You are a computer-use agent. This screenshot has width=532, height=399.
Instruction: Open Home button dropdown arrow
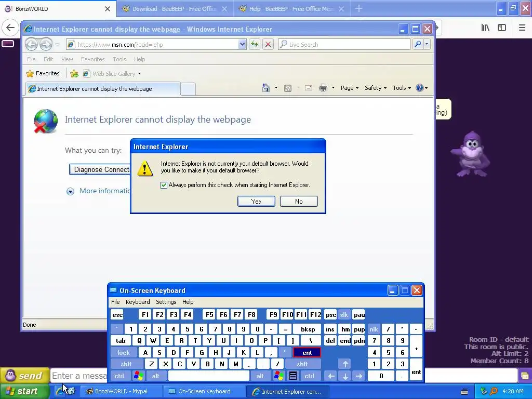point(276,88)
